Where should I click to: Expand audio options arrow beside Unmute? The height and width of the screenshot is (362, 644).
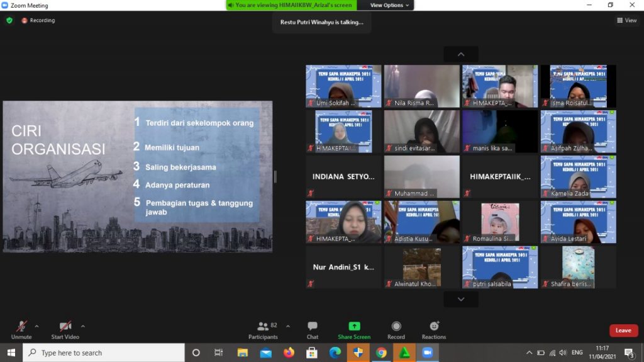[36, 326]
